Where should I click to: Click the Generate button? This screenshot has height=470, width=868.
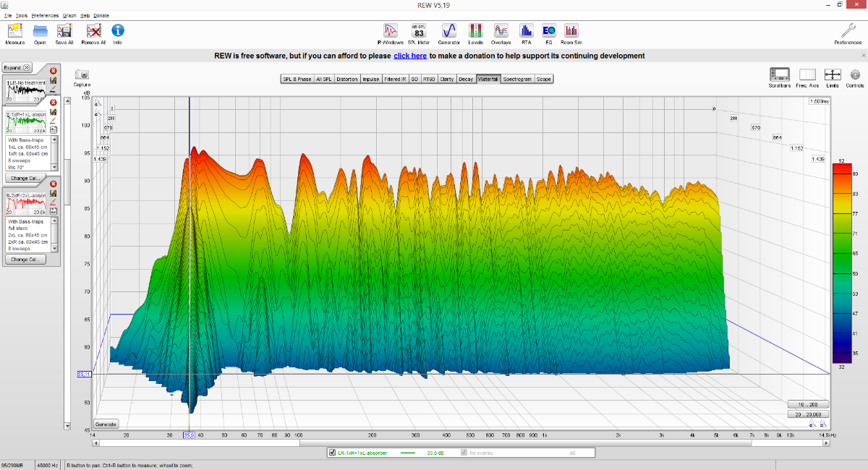pyautogui.click(x=106, y=424)
